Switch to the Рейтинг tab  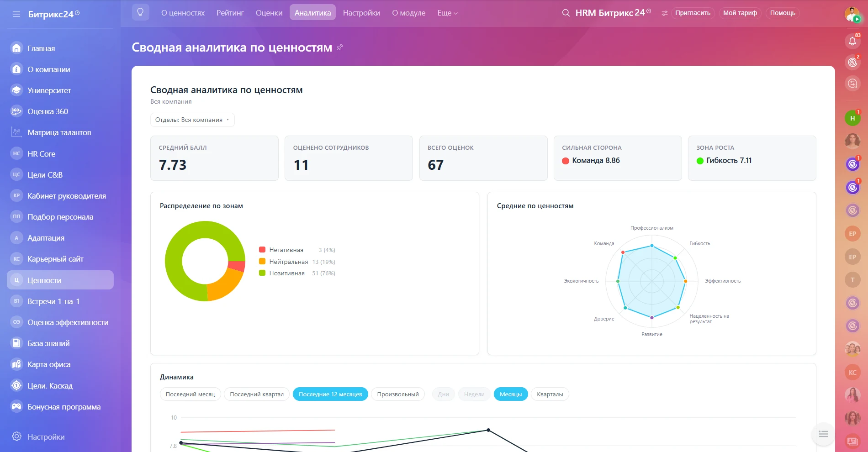coord(230,13)
